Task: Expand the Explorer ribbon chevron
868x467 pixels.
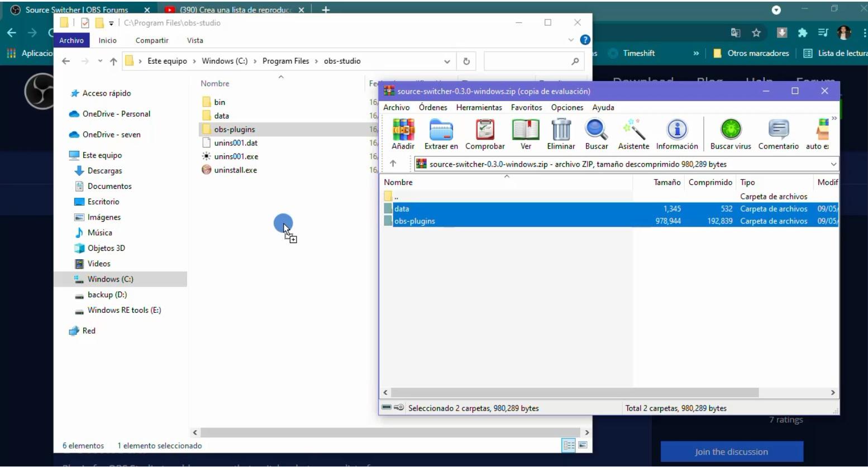Action: 571,40
